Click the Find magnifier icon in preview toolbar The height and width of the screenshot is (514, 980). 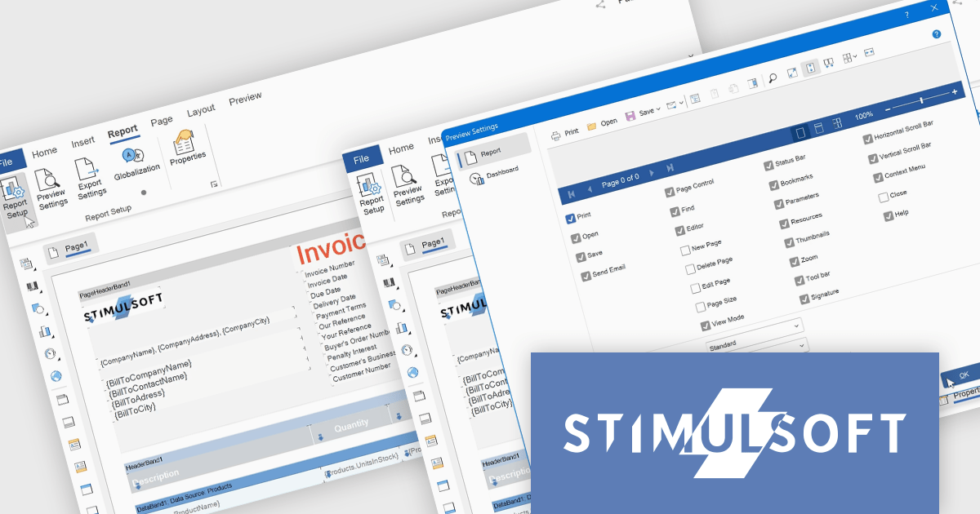pos(772,79)
